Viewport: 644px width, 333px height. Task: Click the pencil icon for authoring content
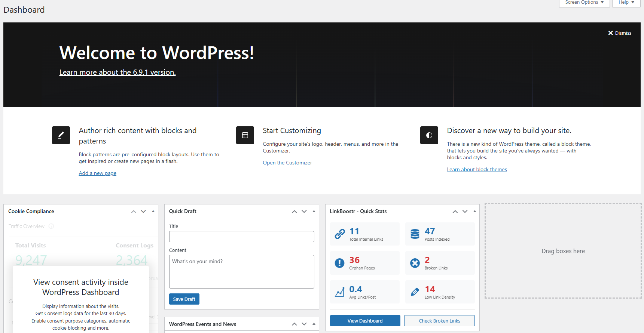point(61,135)
